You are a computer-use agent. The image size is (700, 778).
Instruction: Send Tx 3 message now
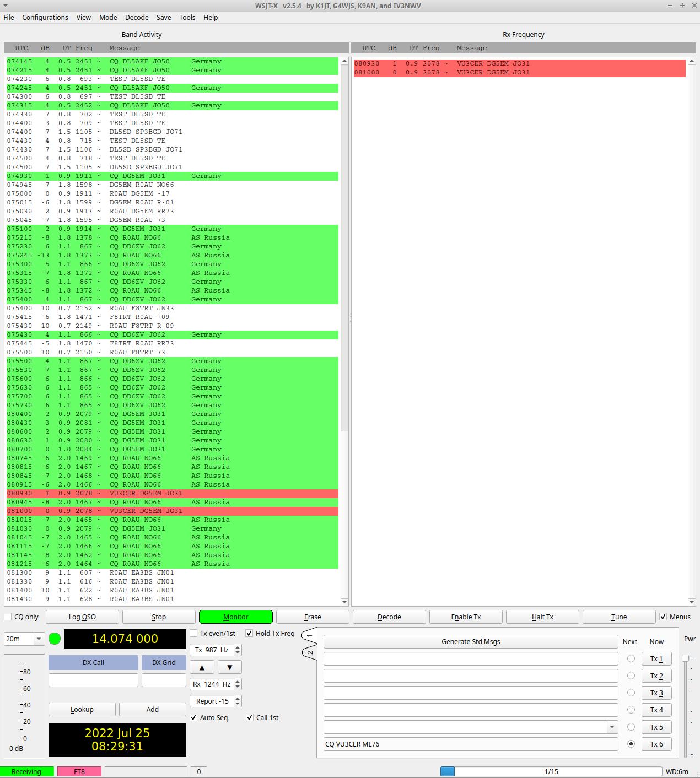tap(656, 693)
